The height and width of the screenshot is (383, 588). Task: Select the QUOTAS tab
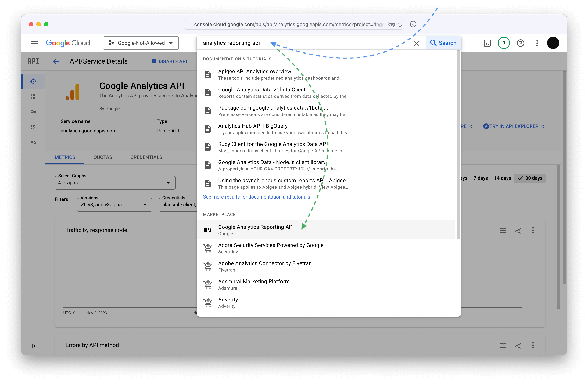102,157
